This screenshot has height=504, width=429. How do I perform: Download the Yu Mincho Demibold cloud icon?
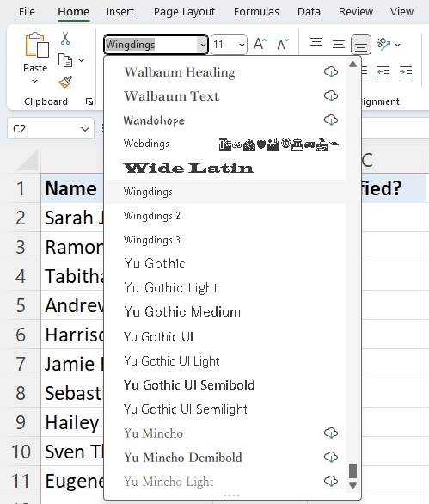coord(331,457)
